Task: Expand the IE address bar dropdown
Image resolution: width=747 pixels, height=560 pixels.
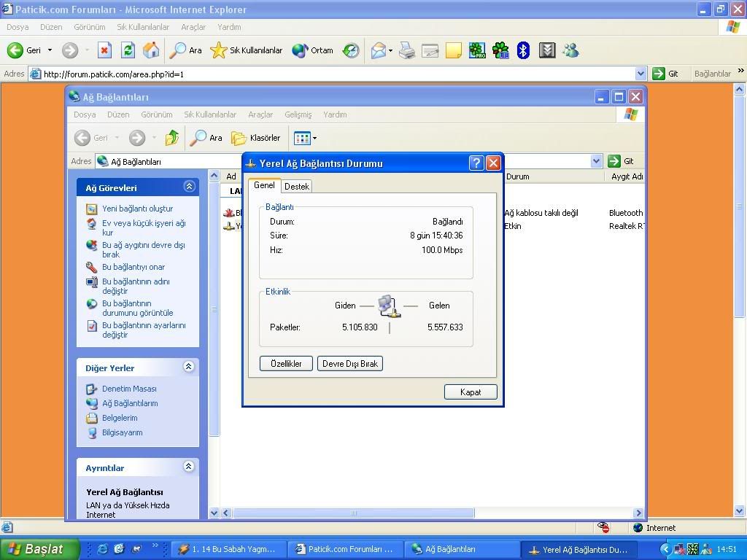Action: point(640,74)
